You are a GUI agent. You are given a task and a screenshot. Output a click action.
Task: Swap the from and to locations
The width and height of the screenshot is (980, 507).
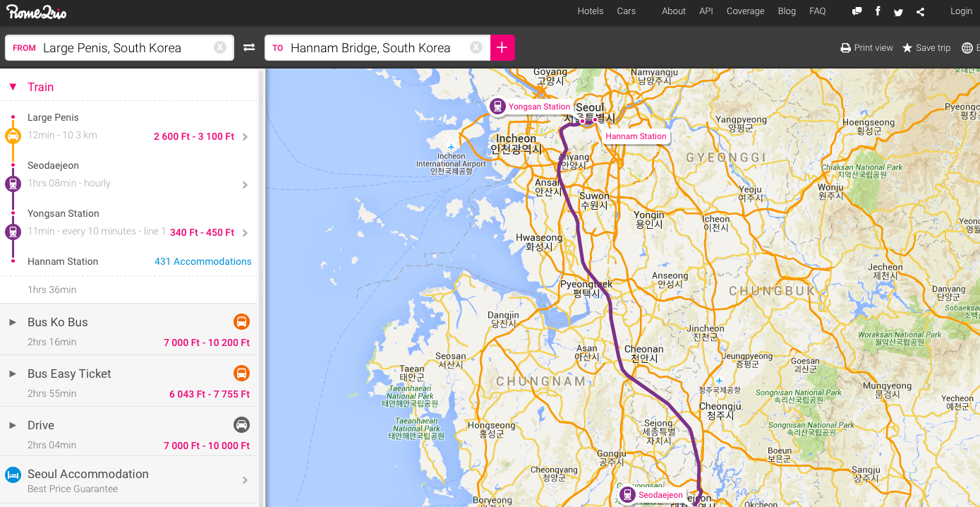tap(249, 47)
